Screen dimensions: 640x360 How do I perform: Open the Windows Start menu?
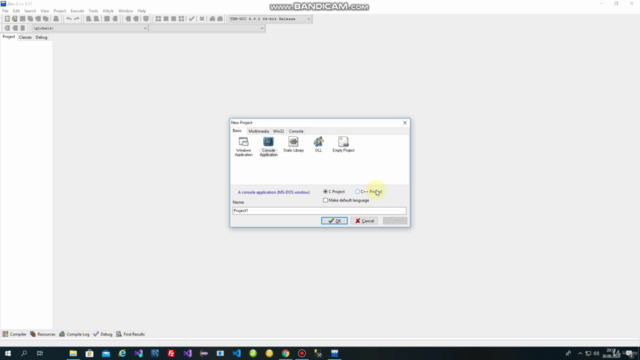(8, 353)
